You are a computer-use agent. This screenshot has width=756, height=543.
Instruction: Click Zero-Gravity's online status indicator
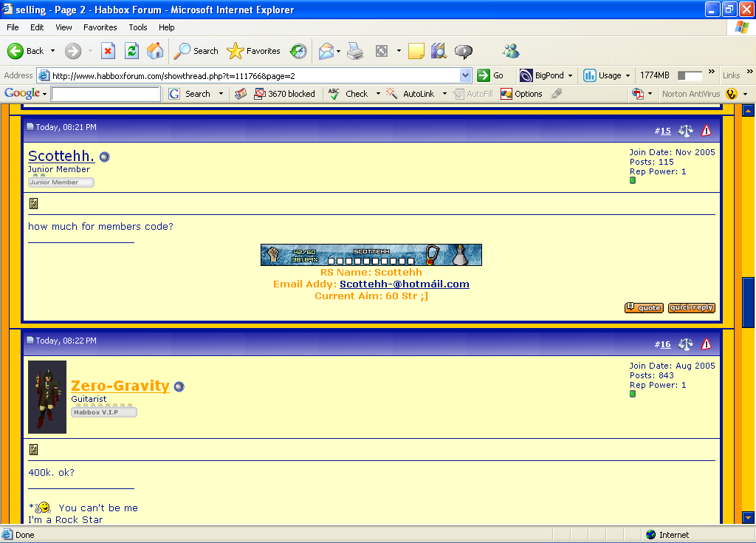coord(179,386)
